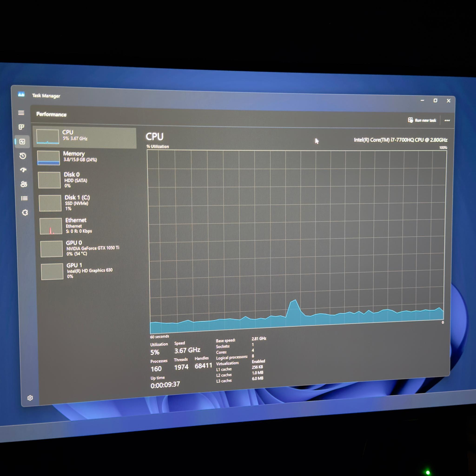Click the Virtualization value 'Enabled'
476x476 pixels.
[258, 361]
